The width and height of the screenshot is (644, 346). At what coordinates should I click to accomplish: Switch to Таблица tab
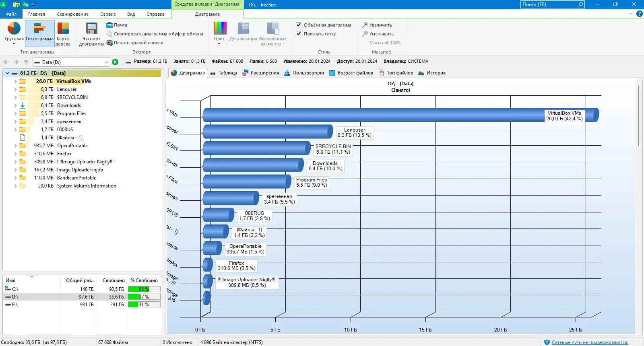(x=224, y=73)
